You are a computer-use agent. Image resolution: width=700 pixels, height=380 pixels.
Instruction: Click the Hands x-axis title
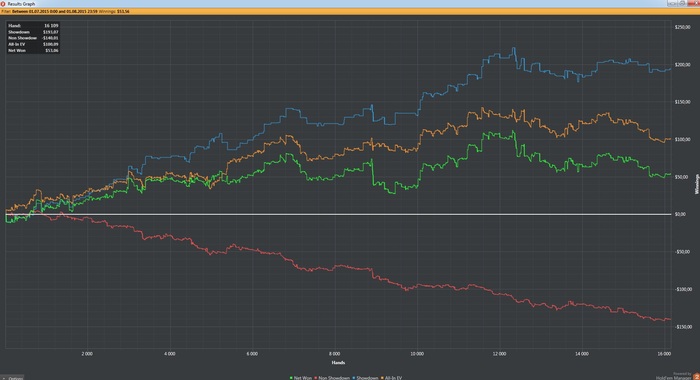(338, 363)
